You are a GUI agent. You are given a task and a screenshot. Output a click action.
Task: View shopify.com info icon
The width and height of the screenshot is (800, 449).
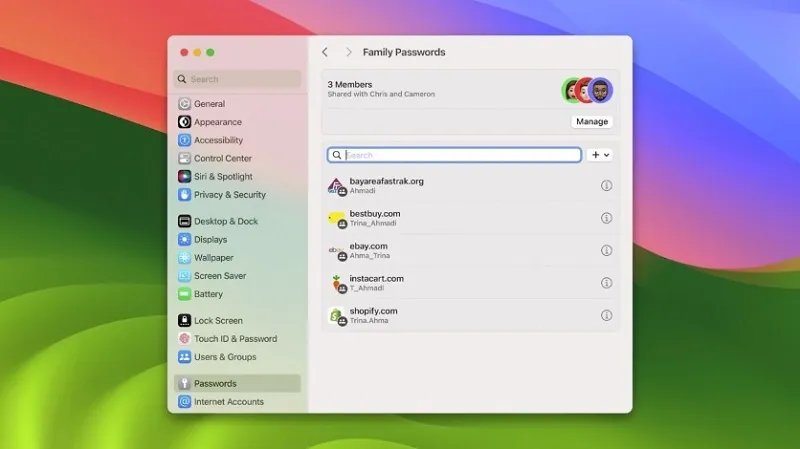click(x=606, y=315)
